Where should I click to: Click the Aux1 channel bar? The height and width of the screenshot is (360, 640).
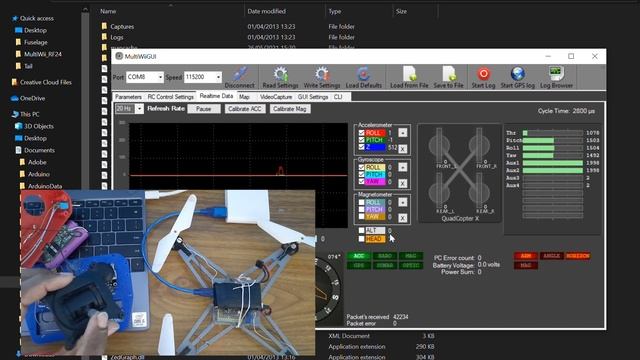click(553, 163)
